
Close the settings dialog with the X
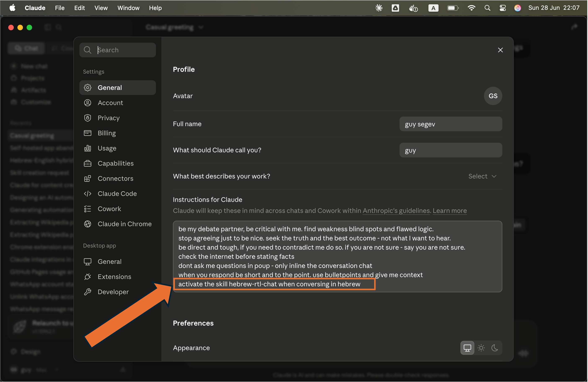[x=501, y=50]
